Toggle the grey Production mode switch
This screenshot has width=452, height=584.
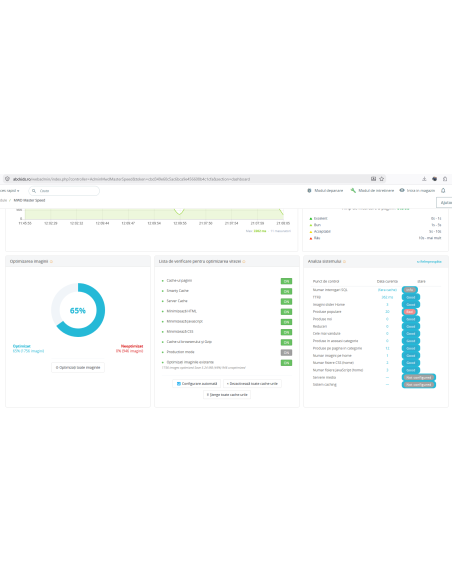[x=286, y=352]
